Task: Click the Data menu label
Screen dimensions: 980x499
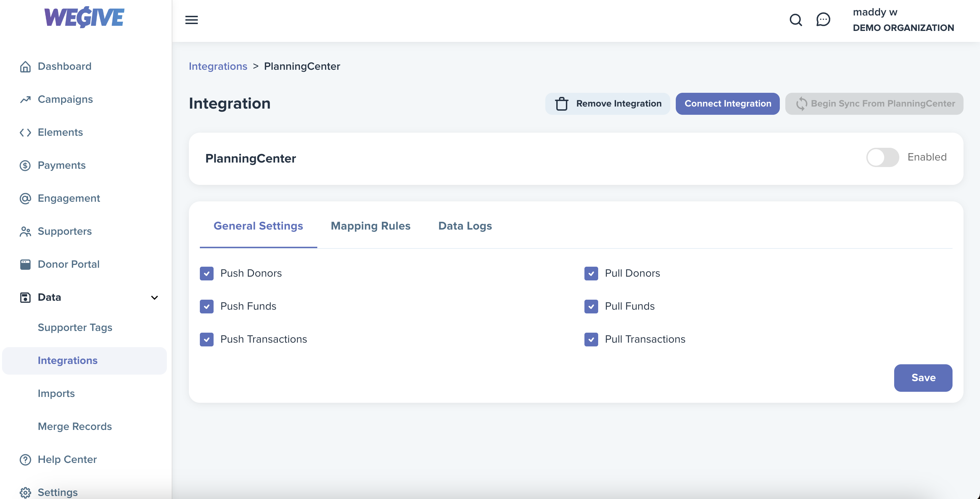Action: point(49,297)
